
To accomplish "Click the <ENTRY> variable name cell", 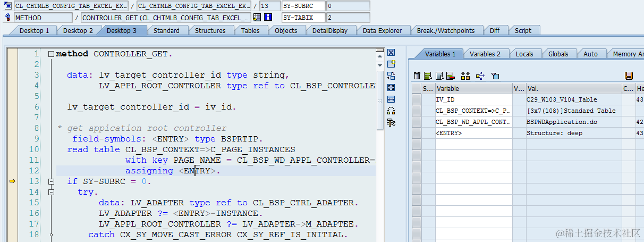I will click(473, 133).
